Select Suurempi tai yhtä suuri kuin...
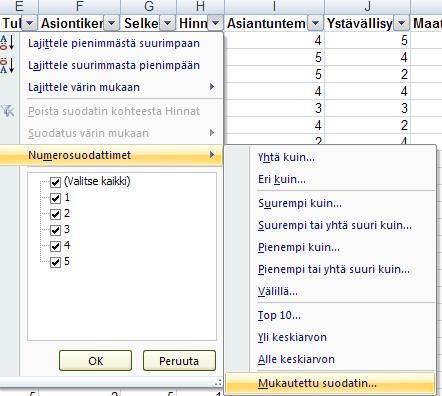 pyautogui.click(x=335, y=225)
